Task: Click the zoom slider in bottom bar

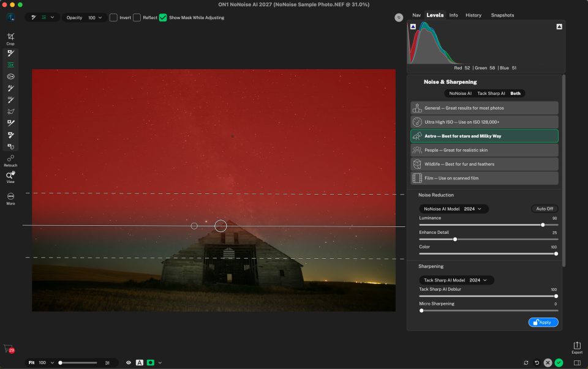Action: click(x=78, y=363)
